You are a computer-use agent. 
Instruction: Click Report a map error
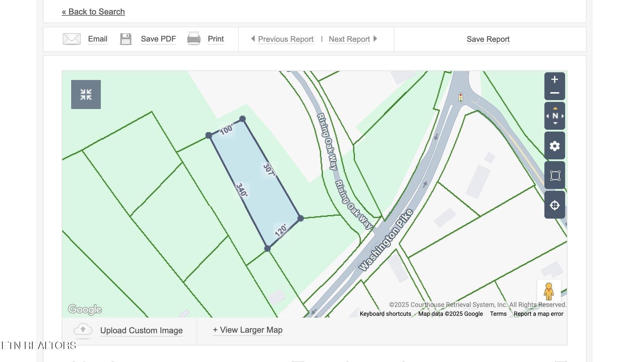point(538,314)
